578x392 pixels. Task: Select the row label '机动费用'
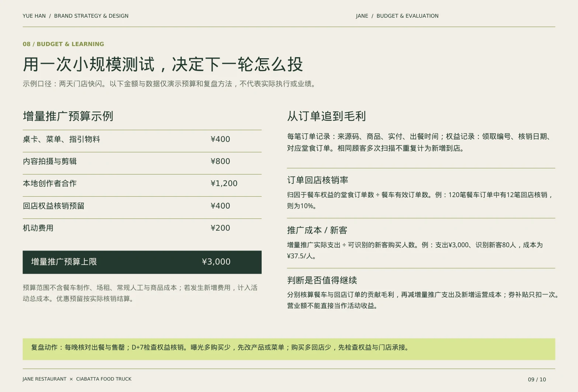point(38,228)
